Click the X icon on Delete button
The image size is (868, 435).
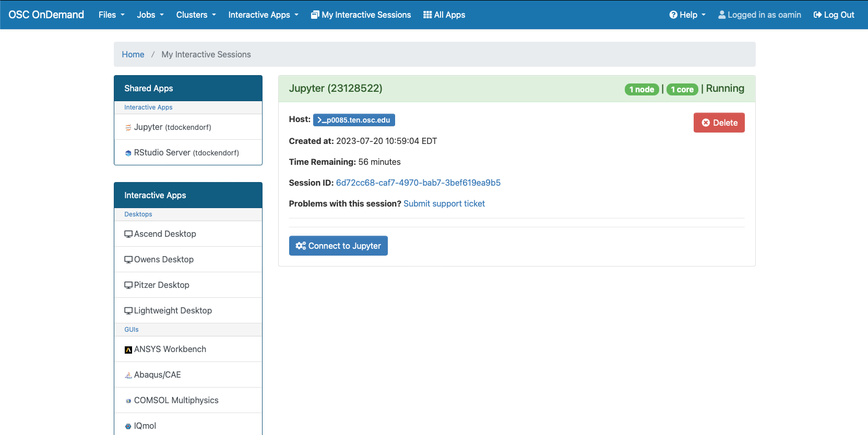click(x=706, y=123)
